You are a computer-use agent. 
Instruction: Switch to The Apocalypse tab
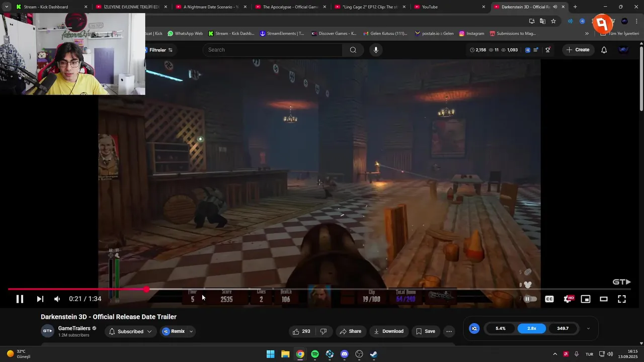pyautogui.click(x=290, y=7)
